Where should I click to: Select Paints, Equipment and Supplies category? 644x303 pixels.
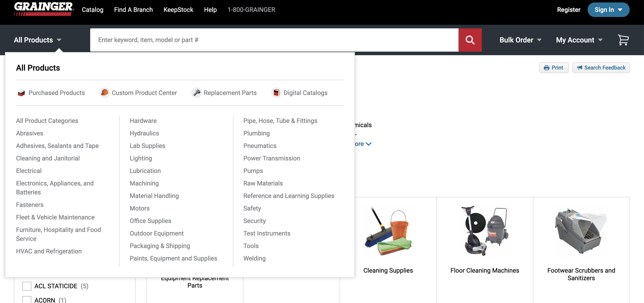173,258
